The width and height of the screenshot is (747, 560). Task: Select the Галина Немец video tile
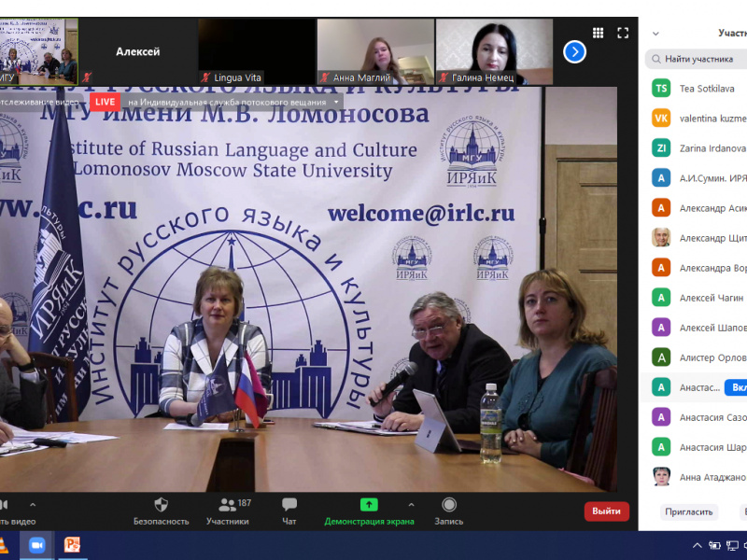(495, 51)
